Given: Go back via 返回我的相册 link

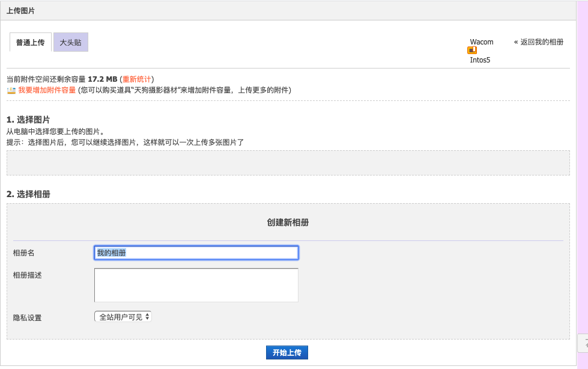Looking at the screenshot, I should click(539, 42).
